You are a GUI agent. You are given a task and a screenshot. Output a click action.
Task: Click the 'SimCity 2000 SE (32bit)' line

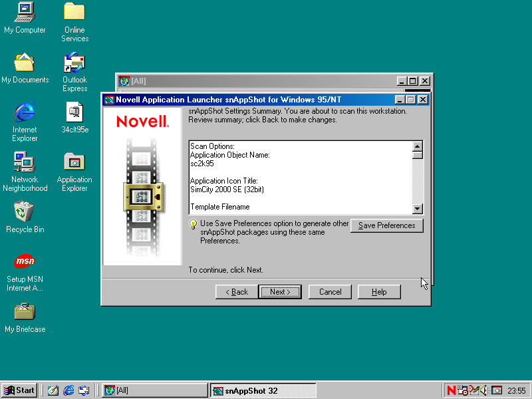pos(227,190)
